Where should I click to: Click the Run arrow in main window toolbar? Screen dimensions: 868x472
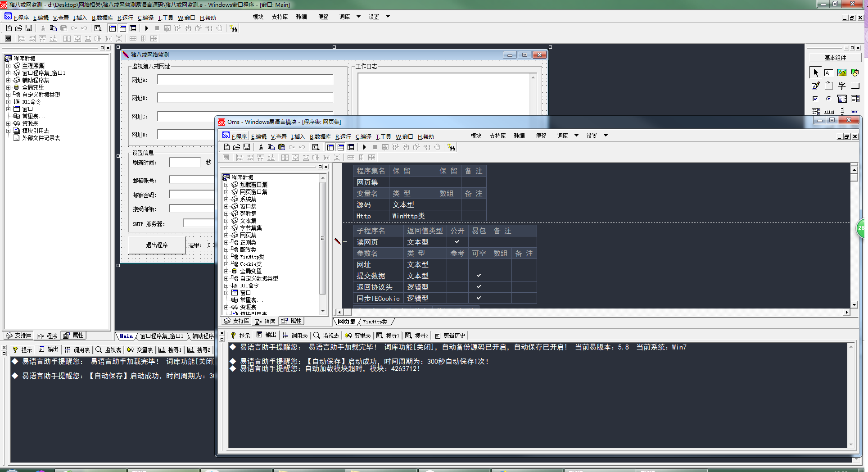147,28
